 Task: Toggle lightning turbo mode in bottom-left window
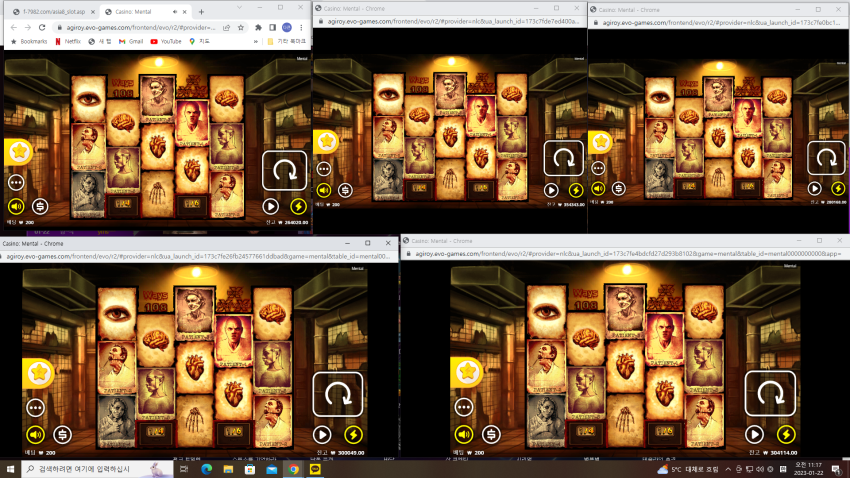pos(353,435)
